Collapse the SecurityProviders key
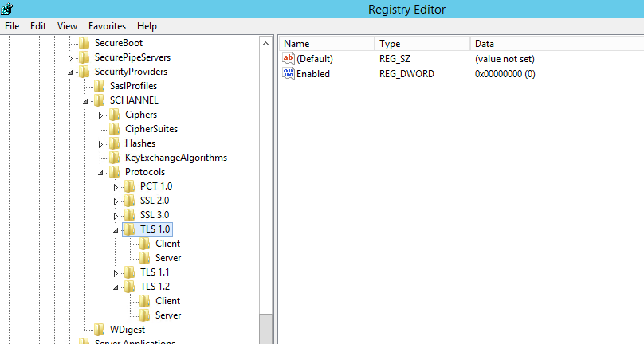The image size is (644, 344). point(70,72)
